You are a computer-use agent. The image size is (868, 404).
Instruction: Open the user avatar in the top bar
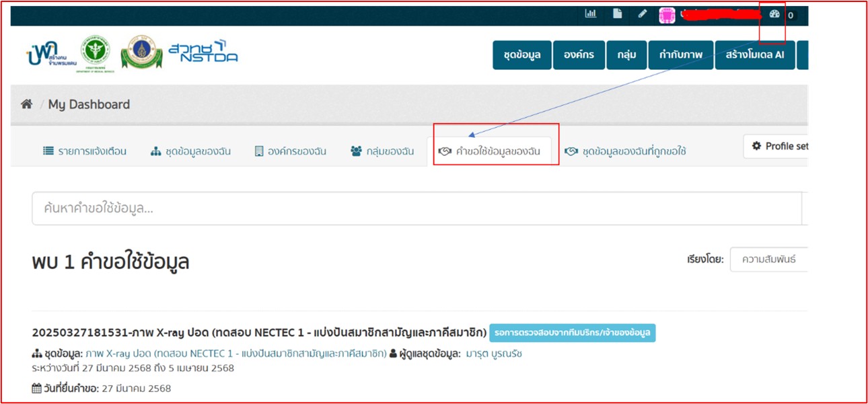click(667, 14)
